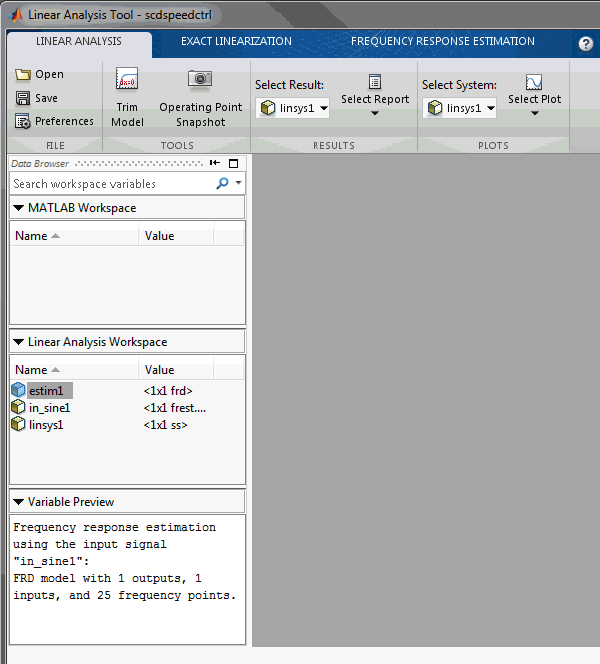The image size is (600, 664).
Task: Click the Open folder icon
Action: tap(23, 75)
